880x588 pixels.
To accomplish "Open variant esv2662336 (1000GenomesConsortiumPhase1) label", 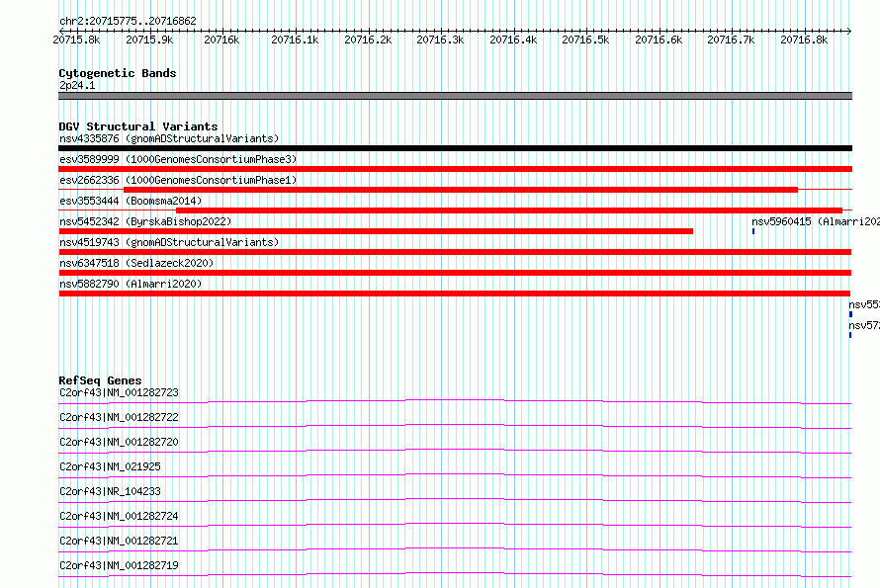I will tap(178, 180).
